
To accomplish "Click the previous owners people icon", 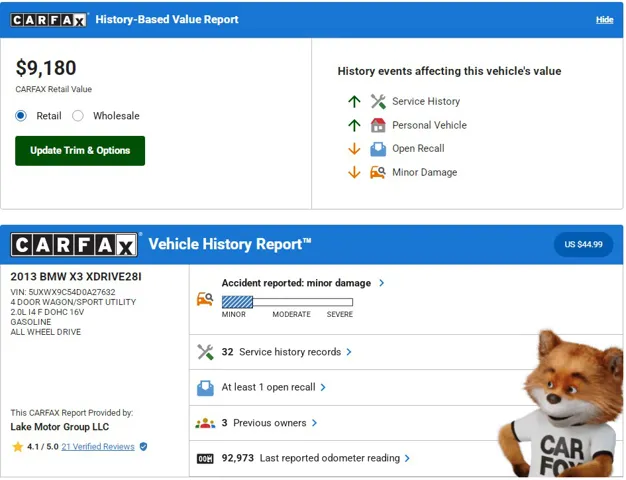I will pos(205,423).
